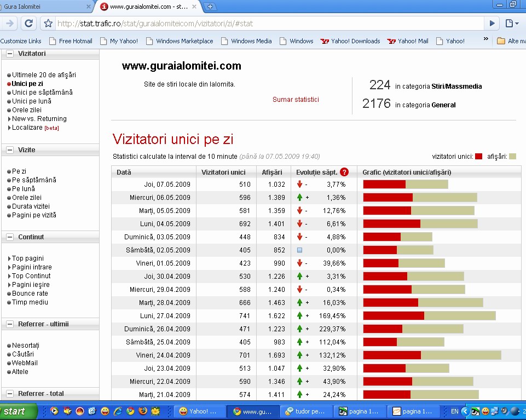Open Yahoo! Mail from the bookmarks bar
Viewport: 526px width, 420px height.
[408, 41]
